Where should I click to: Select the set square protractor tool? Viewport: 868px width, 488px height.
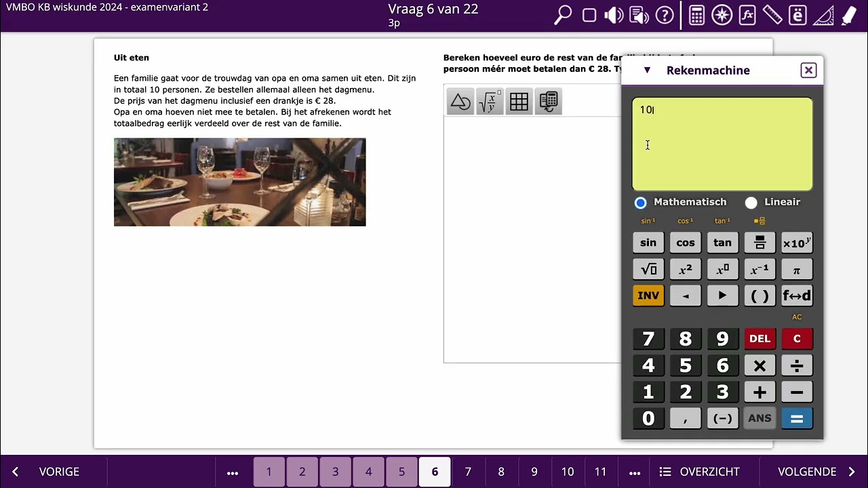[x=823, y=16]
